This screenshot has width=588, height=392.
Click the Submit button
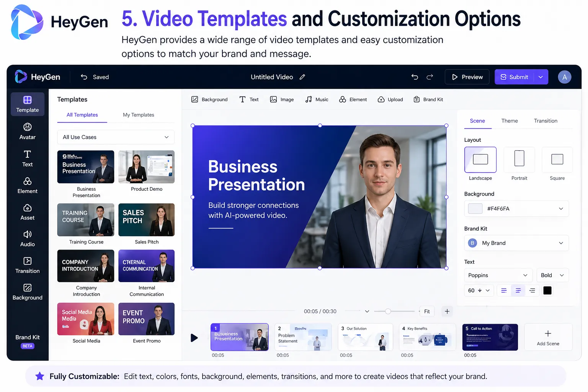click(x=514, y=77)
